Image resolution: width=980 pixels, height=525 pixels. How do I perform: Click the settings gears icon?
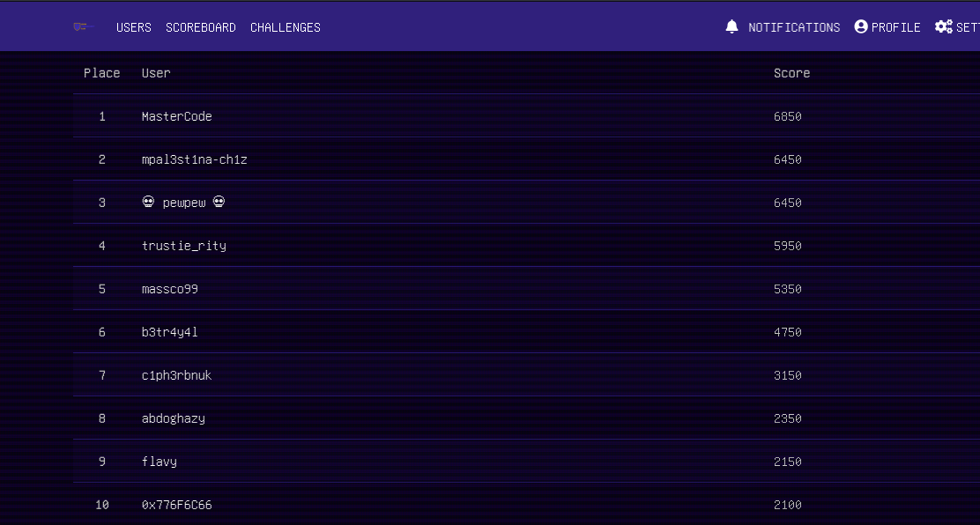pyautogui.click(x=944, y=27)
